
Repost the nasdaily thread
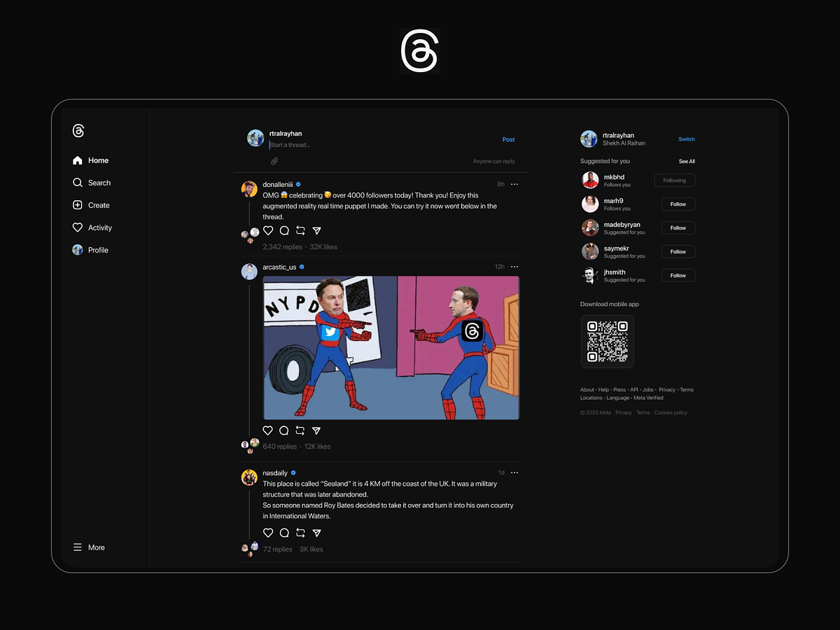300,533
